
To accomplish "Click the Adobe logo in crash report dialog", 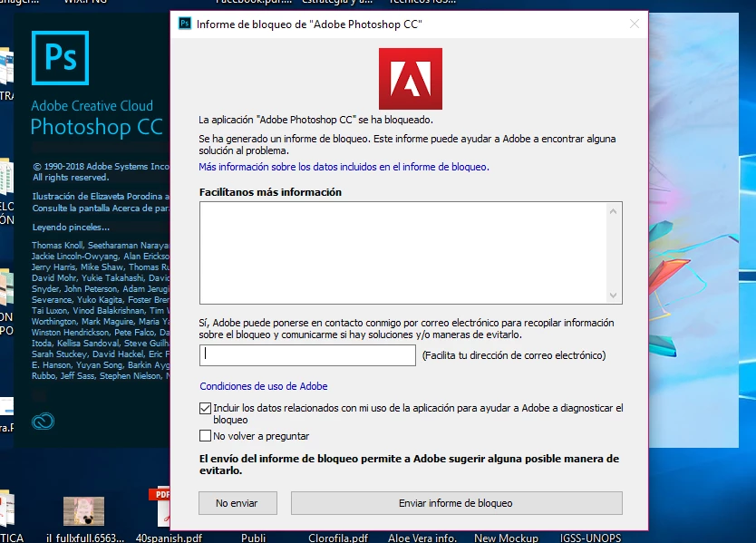I will pos(411,79).
